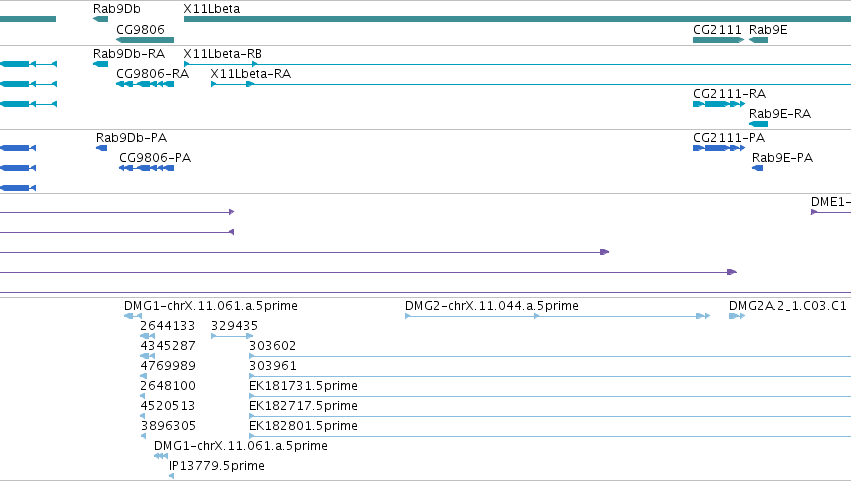851x481 pixels.
Task: Select the 303961 alignment label
Action: pos(272,366)
